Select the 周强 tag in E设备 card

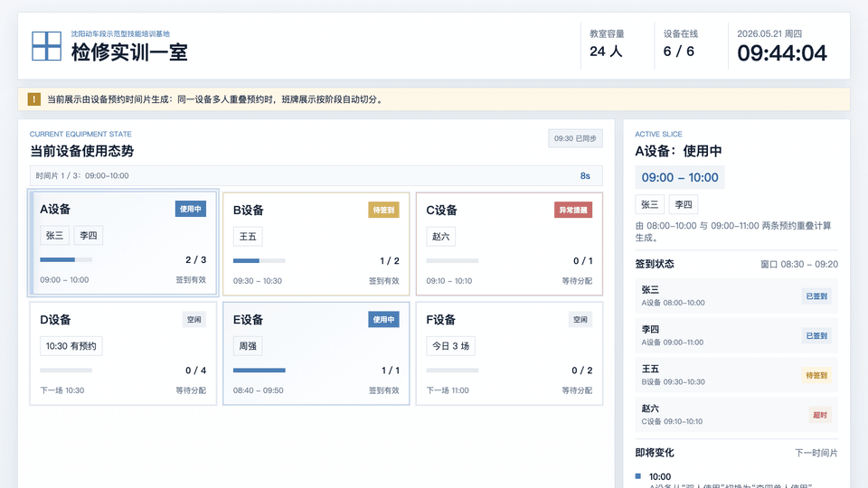[x=248, y=346]
